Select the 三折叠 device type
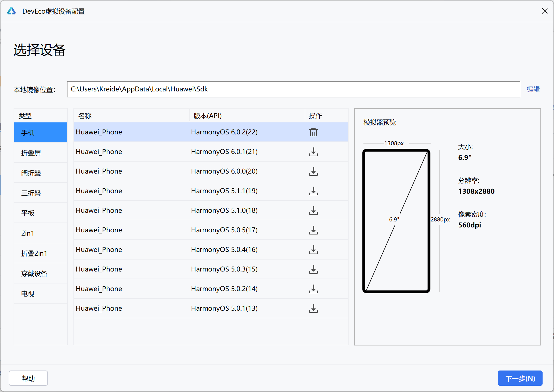The height and width of the screenshot is (392, 554). coord(41,193)
